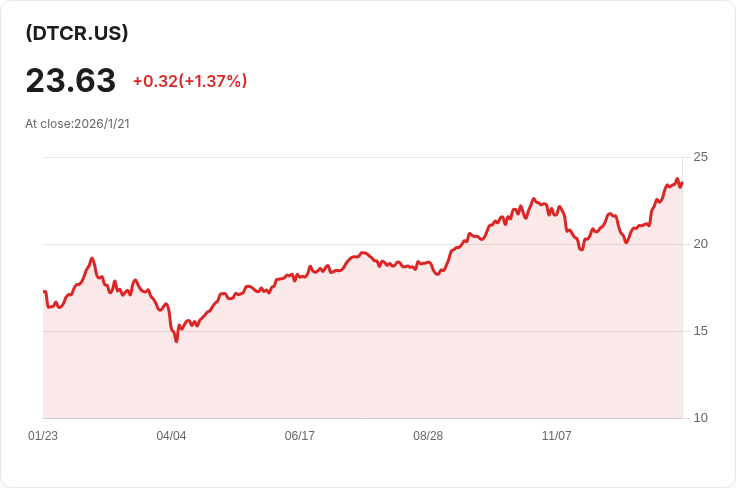The height and width of the screenshot is (488, 736).
Task: Click the 15 y-axis price label
Action: tap(700, 331)
